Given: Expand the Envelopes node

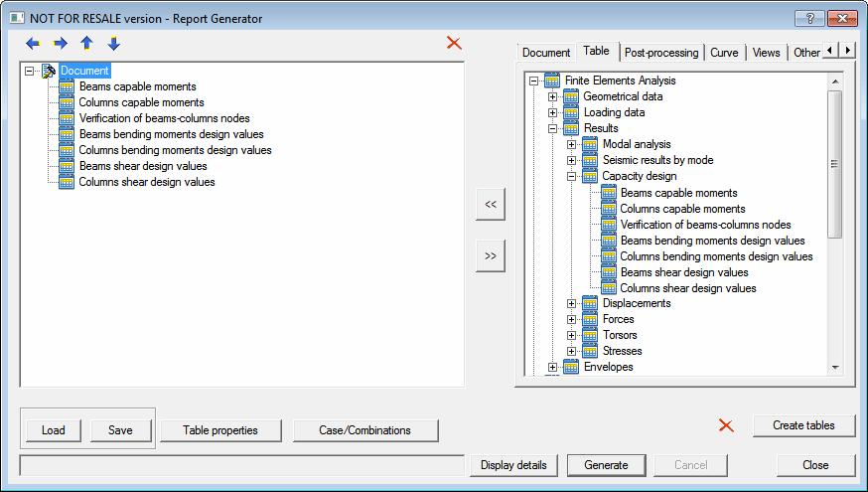Looking at the screenshot, I should click(x=552, y=368).
